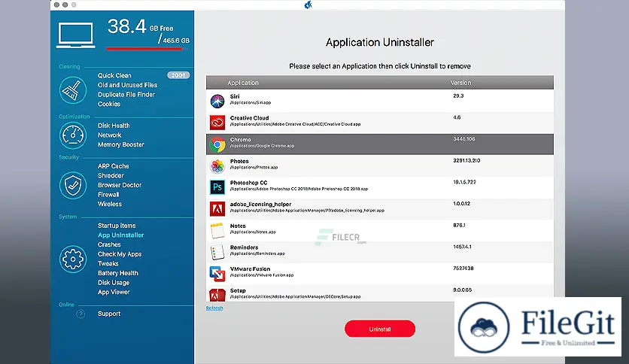629x364 pixels.
Task: Open Wireless security
Action: coord(110,204)
